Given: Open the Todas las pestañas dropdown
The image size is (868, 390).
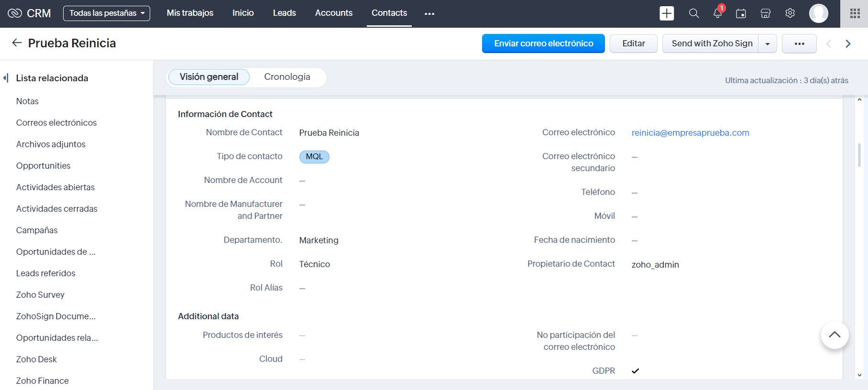Looking at the screenshot, I should pos(107,13).
